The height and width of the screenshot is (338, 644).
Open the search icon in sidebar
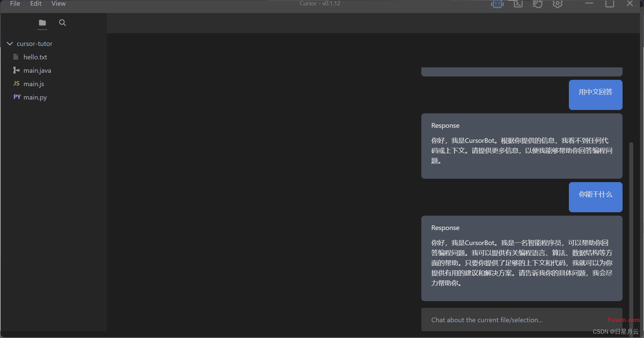pos(62,23)
